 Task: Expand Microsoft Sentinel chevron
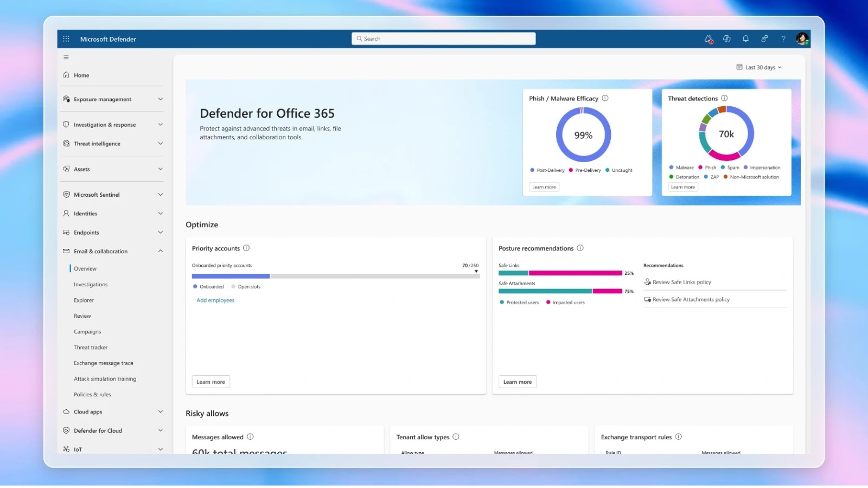tap(161, 195)
